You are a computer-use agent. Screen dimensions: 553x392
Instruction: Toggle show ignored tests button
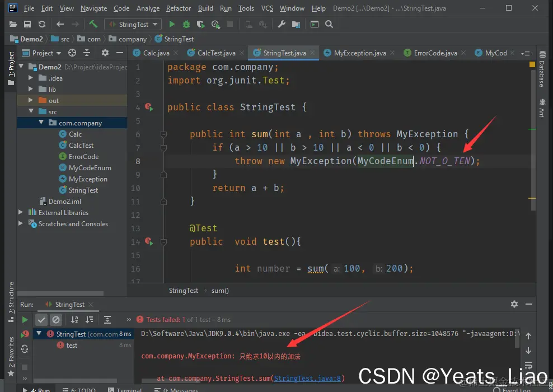(56, 320)
